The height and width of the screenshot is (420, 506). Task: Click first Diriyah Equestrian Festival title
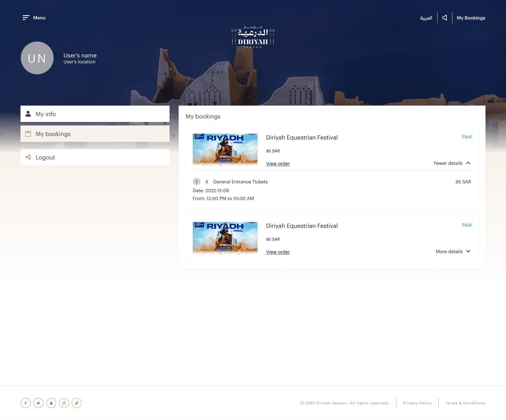302,137
